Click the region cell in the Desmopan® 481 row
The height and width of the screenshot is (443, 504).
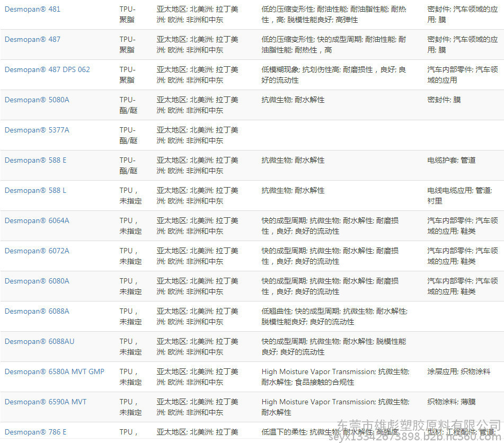point(197,14)
